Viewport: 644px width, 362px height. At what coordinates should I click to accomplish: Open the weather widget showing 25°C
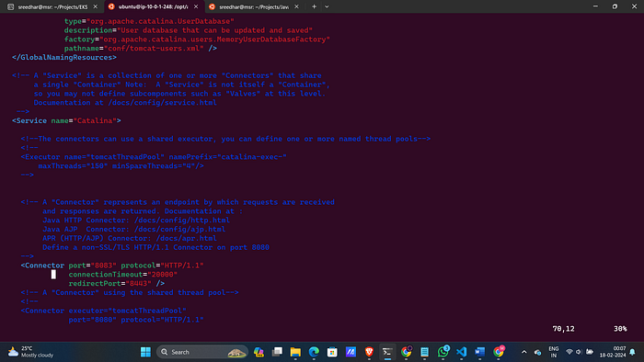[30, 352]
